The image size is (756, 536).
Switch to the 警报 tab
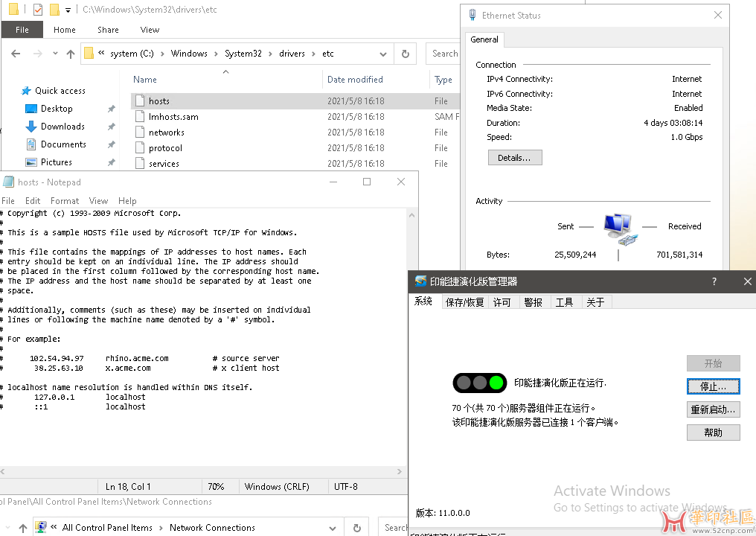pos(534,302)
